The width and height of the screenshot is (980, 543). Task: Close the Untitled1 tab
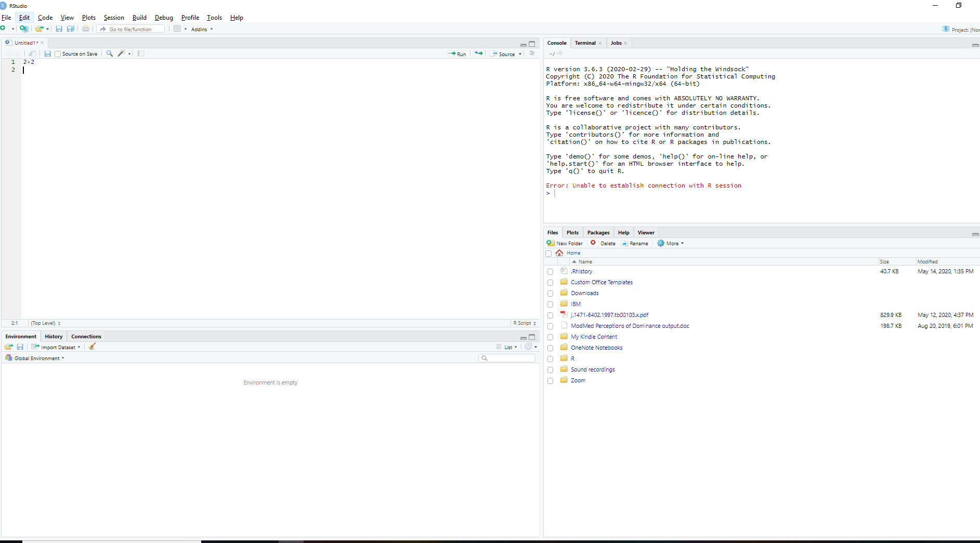[x=42, y=43]
